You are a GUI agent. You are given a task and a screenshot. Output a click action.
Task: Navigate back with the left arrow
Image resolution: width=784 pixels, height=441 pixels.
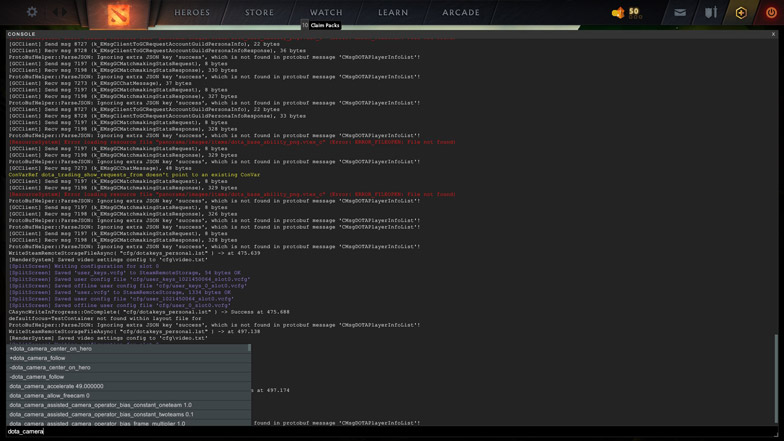(55, 12)
